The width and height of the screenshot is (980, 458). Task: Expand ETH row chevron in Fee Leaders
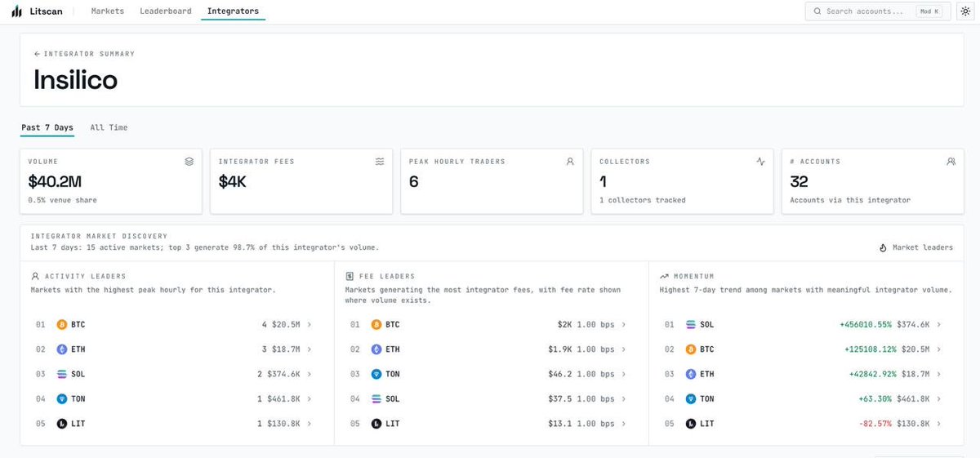(x=624, y=349)
